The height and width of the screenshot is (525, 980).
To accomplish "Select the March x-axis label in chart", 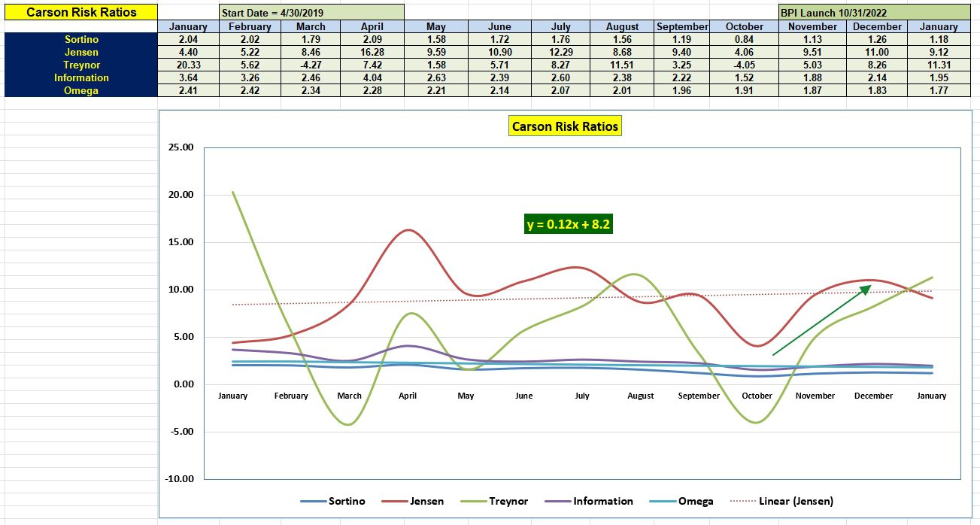I will tap(349, 396).
